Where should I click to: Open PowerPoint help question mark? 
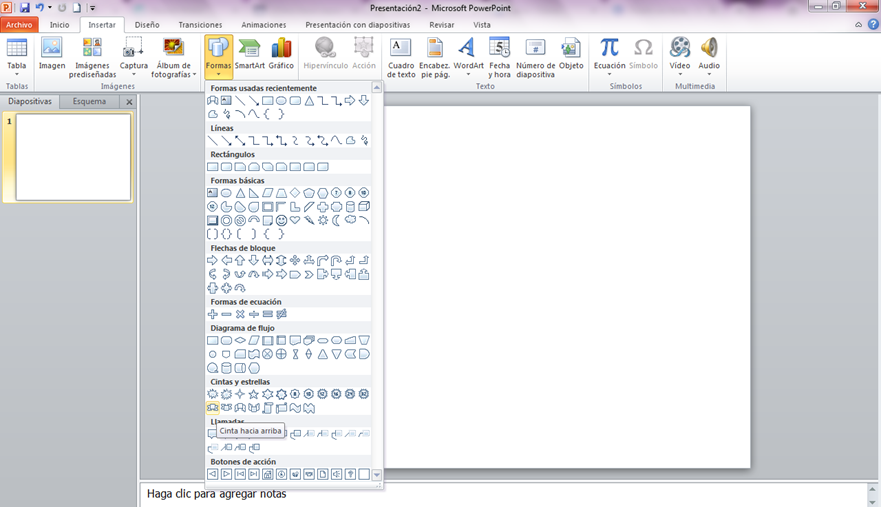click(873, 24)
